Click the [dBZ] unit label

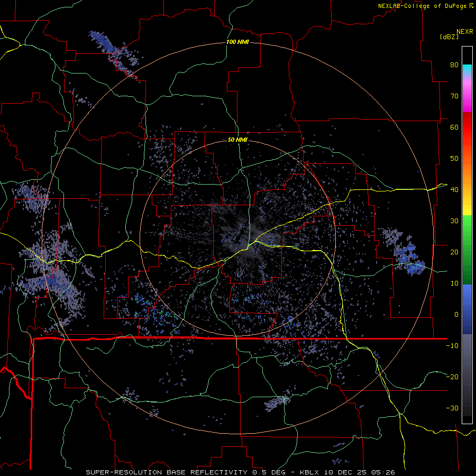449,36
